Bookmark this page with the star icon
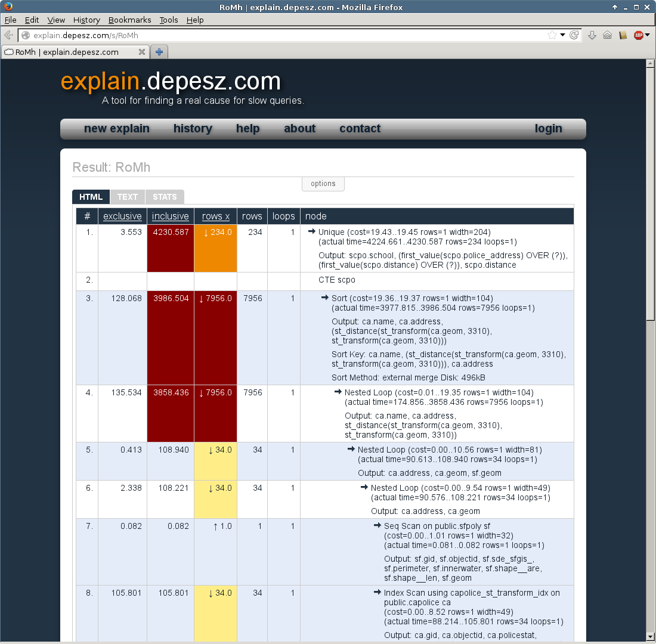656x644 pixels. 552,35
